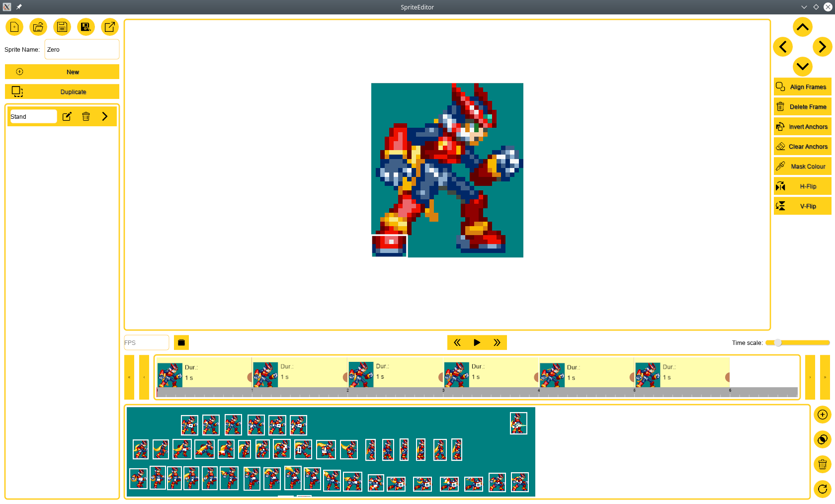Screen dimensions: 835x504
Task: Open a sprite file with folder icon
Action: coord(38,27)
